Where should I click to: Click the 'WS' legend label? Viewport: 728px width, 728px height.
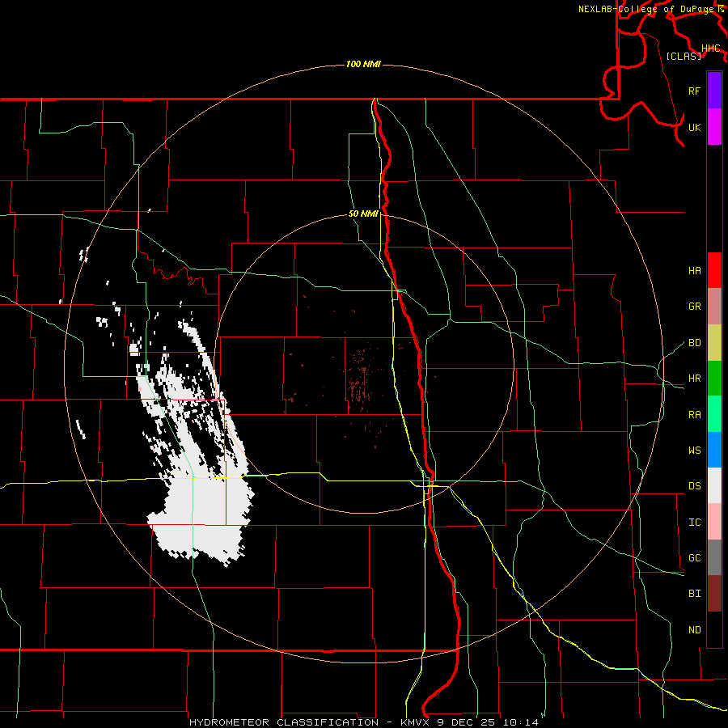pyautogui.click(x=694, y=451)
